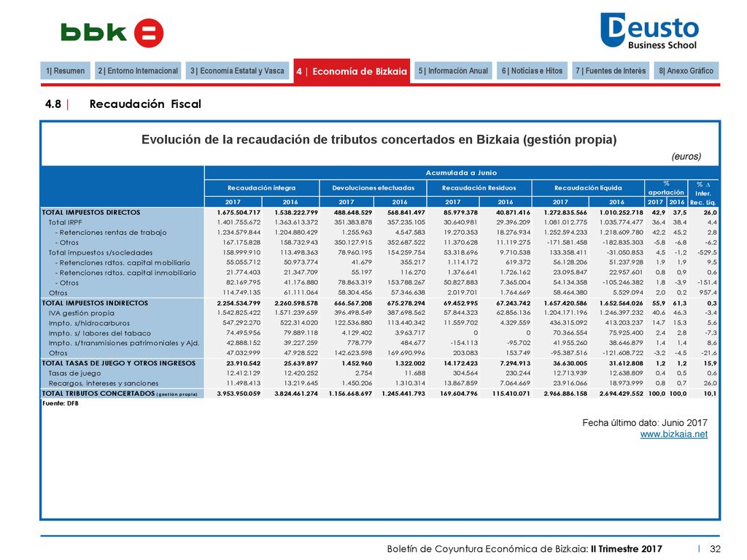
Task: Open 5| Información Anual tab
Action: coord(453,71)
